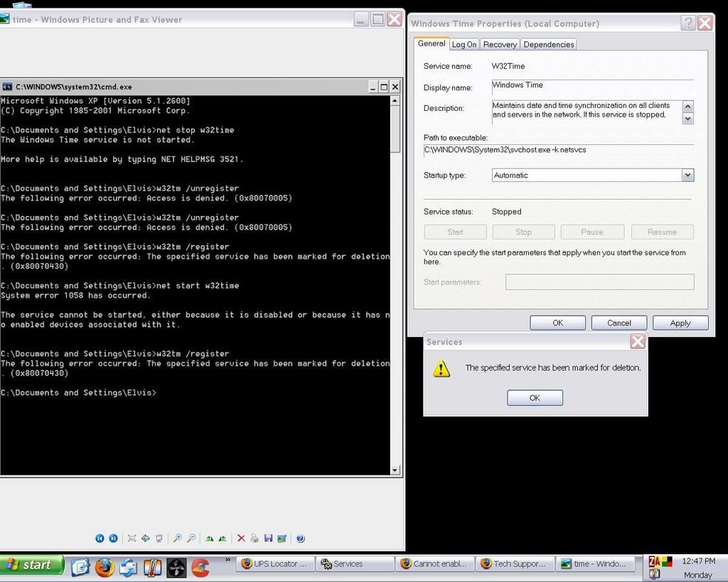Click lower system tray shield icon
The width and height of the screenshot is (728, 582).
(654, 575)
